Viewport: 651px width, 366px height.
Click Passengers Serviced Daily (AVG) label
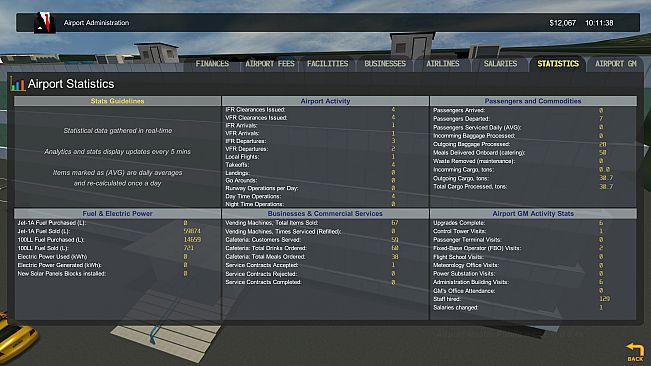477,127
